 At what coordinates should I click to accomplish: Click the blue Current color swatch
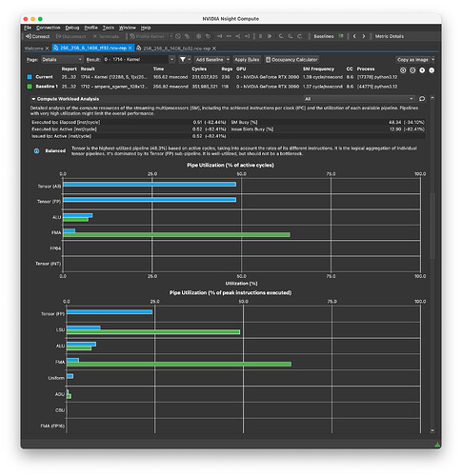point(30,77)
